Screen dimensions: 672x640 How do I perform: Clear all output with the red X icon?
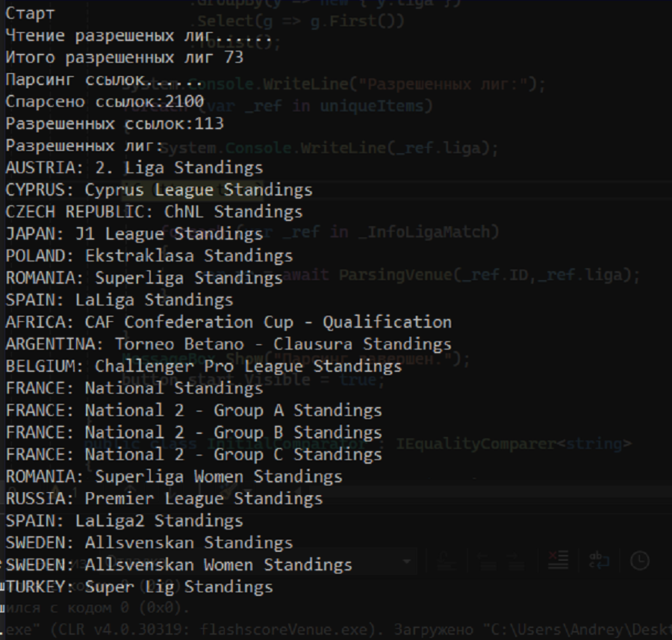coord(557,560)
